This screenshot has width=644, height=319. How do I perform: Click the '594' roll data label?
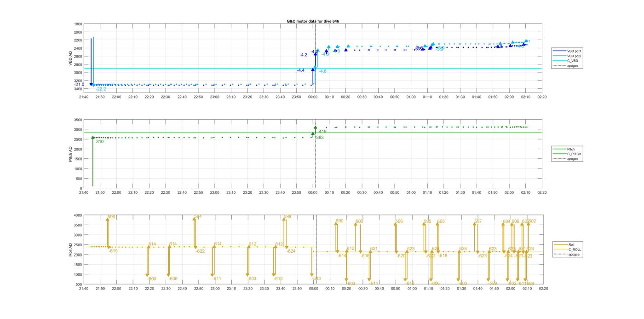tap(198, 216)
